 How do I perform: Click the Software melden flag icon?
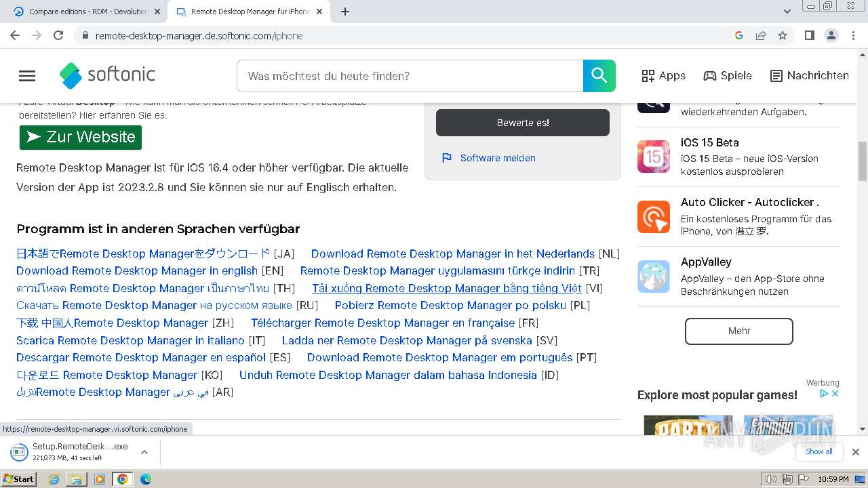446,158
